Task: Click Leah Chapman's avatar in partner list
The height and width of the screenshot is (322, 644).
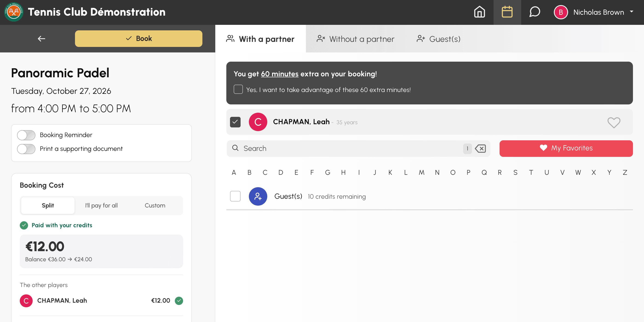Action: click(x=258, y=122)
